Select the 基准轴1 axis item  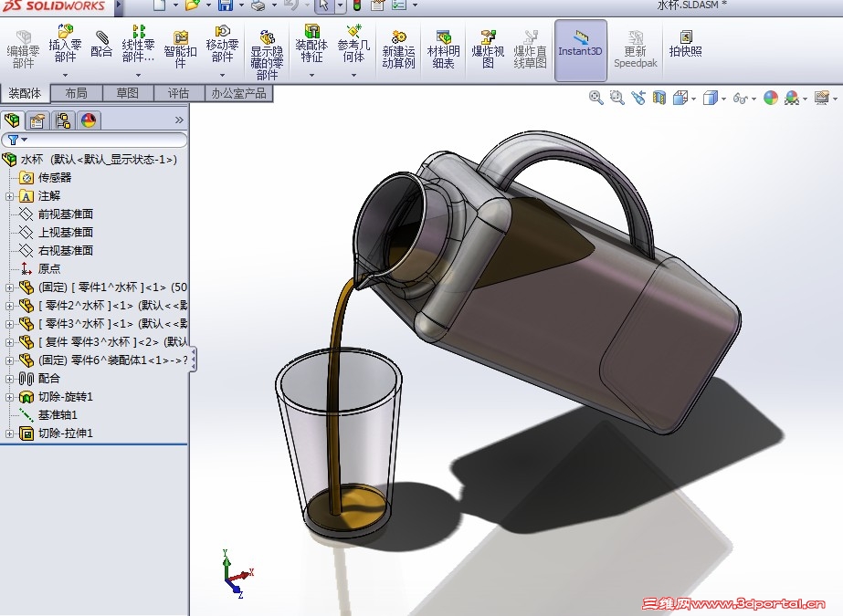point(48,415)
